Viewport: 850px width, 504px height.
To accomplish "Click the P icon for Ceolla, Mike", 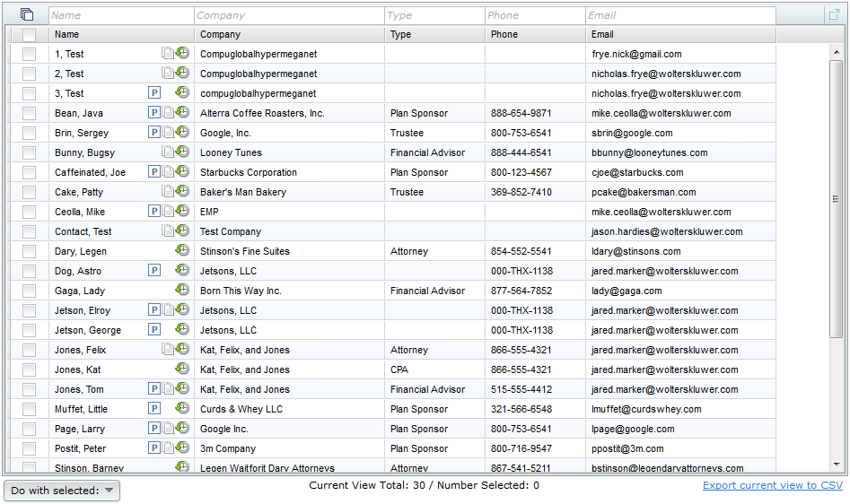I will (154, 211).
